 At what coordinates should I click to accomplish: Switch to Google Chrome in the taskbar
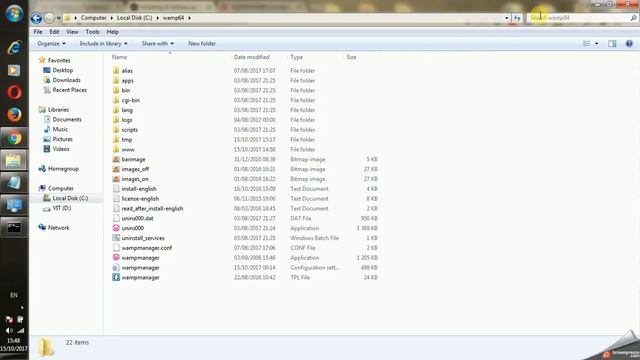coord(14,138)
